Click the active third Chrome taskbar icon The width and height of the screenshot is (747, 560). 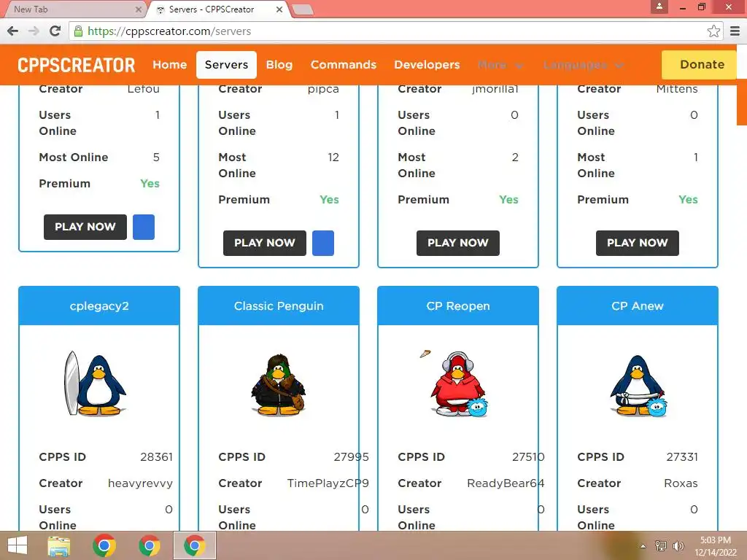click(x=194, y=545)
